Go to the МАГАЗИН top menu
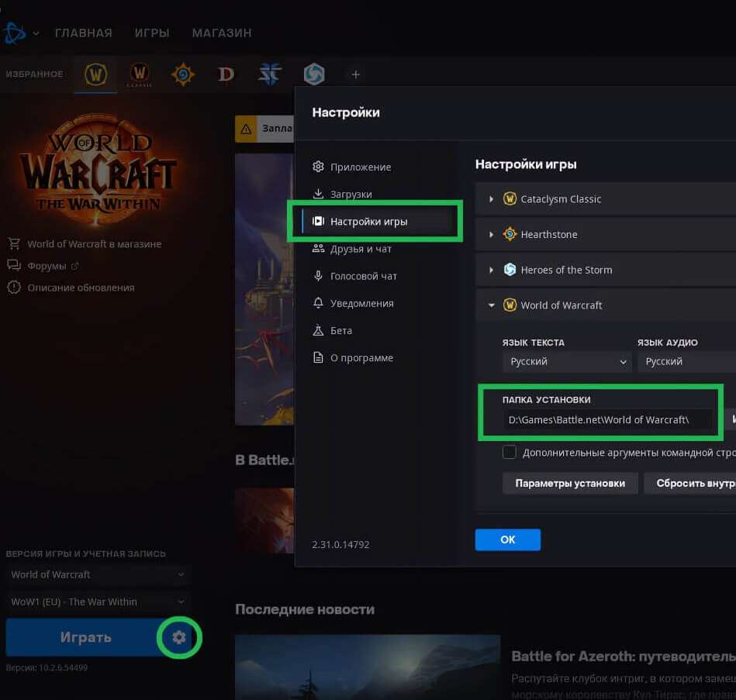The height and width of the screenshot is (700, 736). (x=221, y=33)
